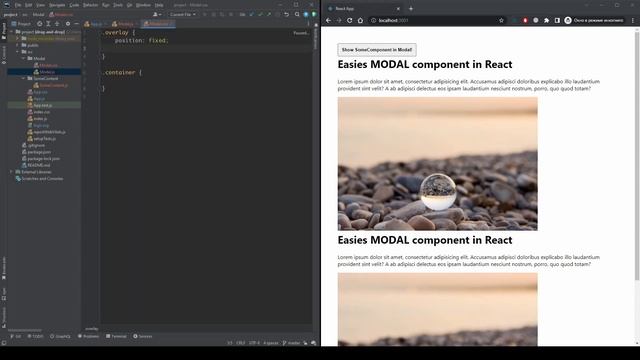Expand the public folder

18,45
